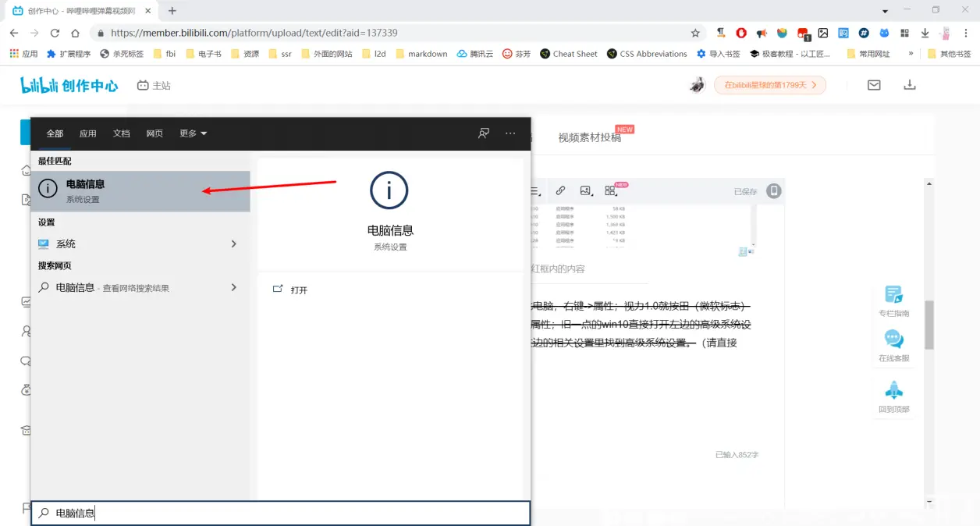Switch to the 视频素材投稿 tab

pyautogui.click(x=590, y=137)
